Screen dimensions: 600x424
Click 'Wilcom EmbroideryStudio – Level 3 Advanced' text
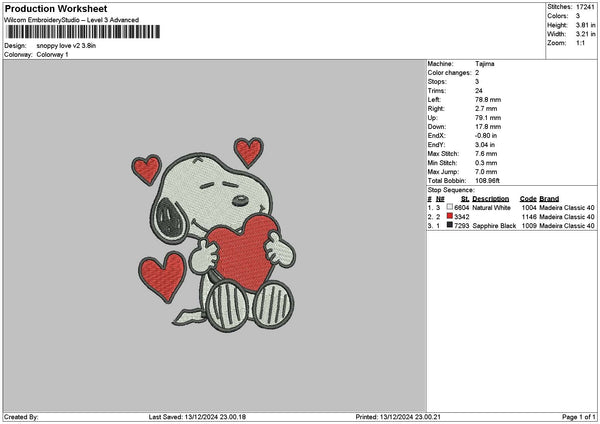(x=72, y=20)
